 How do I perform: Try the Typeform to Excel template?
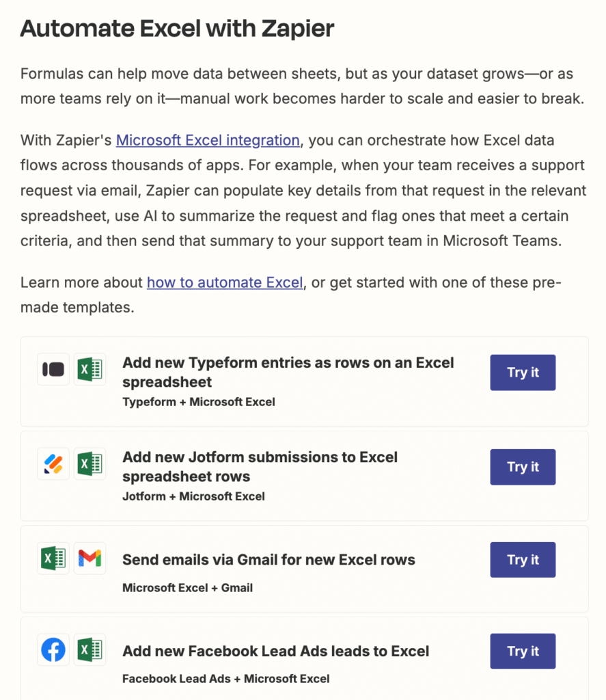(523, 373)
